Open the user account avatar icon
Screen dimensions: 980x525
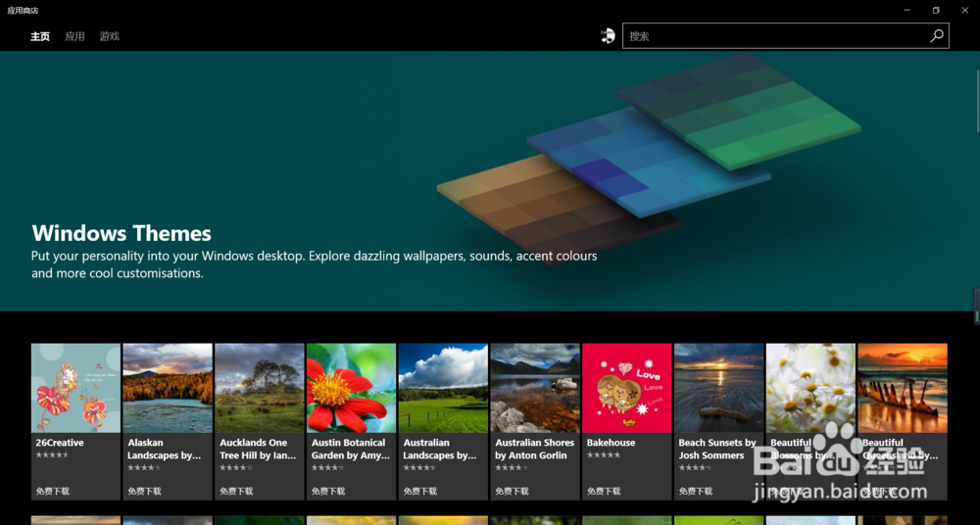point(608,35)
